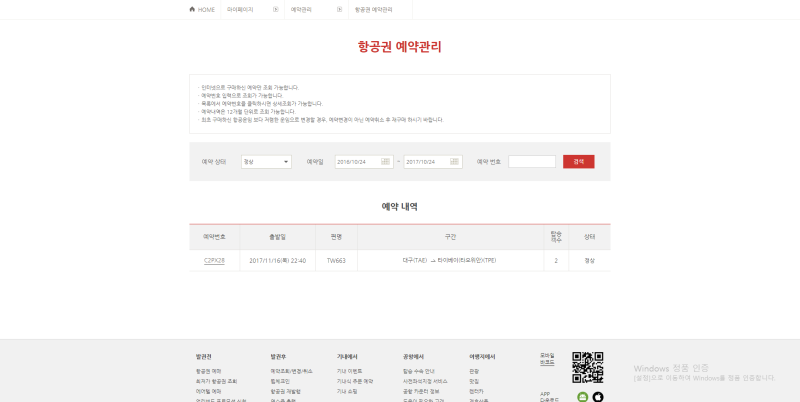Viewport: 800px width, 402px height.
Task: Open footer link 관광
Action: click(x=474, y=371)
